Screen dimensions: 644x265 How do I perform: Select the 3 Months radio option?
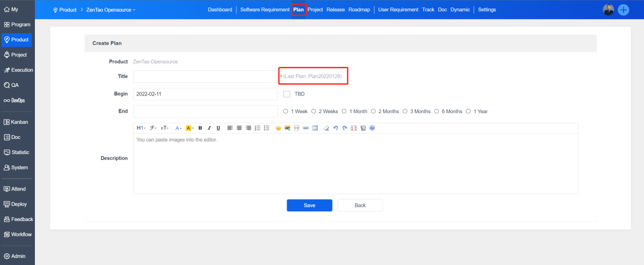405,112
